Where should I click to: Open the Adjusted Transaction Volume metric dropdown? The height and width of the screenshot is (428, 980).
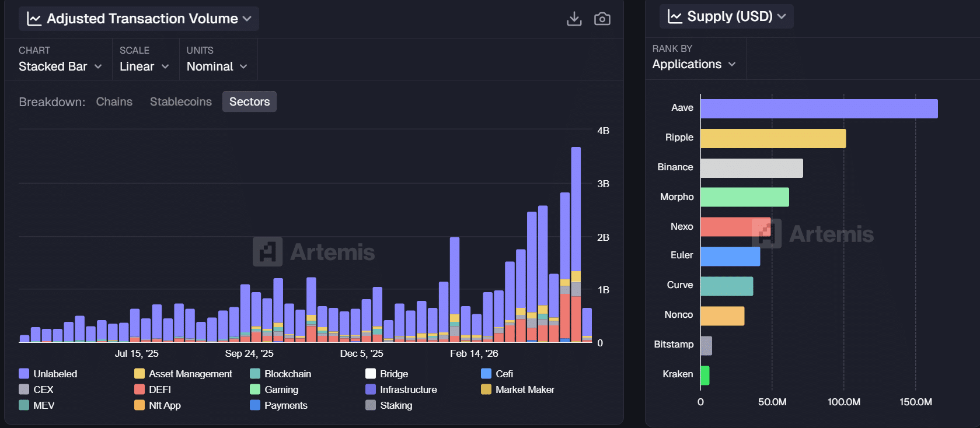(x=139, y=19)
